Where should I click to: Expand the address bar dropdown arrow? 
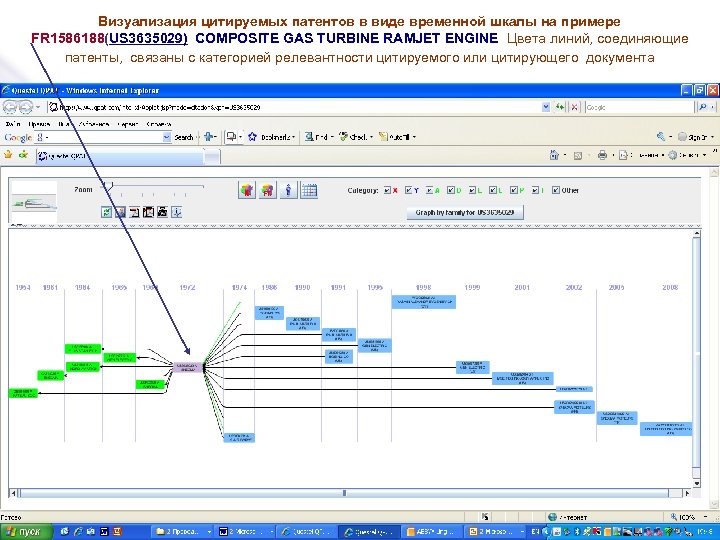click(x=546, y=107)
